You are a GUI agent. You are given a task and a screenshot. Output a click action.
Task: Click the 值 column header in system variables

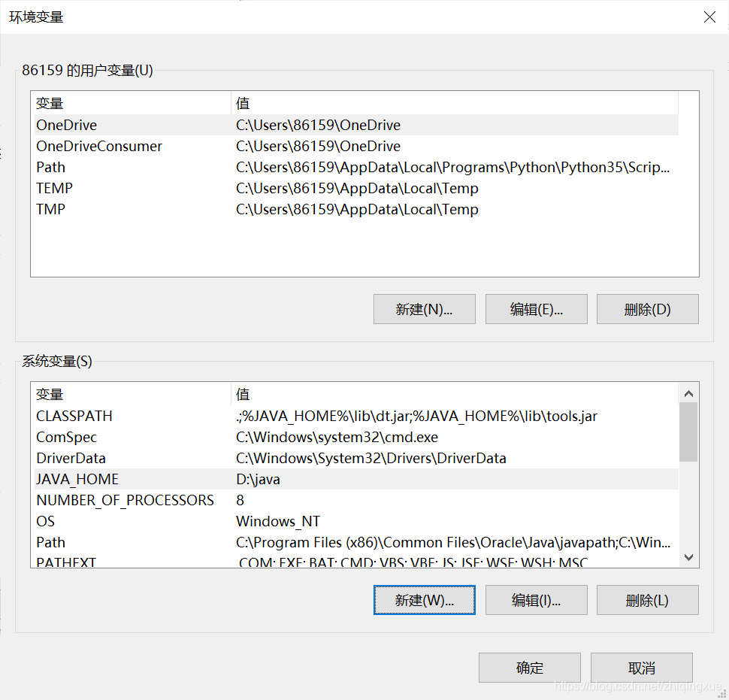click(x=455, y=395)
